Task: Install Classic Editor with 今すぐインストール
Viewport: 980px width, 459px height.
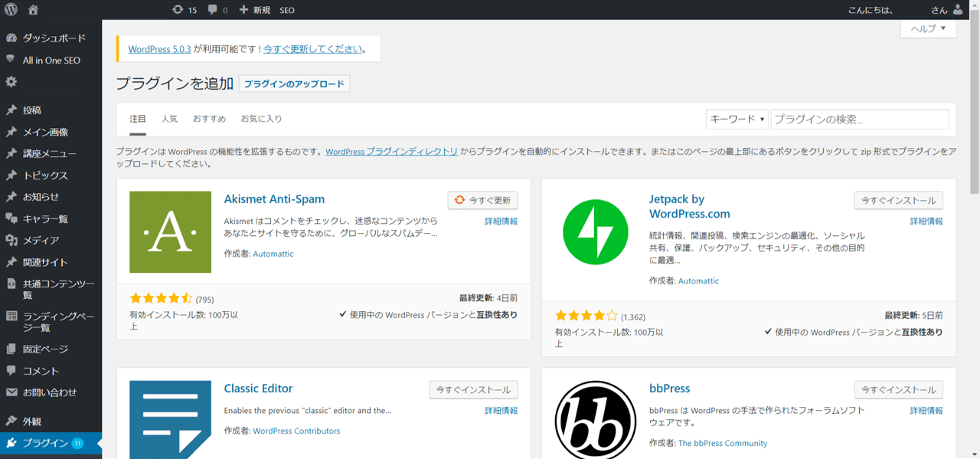Action: [474, 390]
